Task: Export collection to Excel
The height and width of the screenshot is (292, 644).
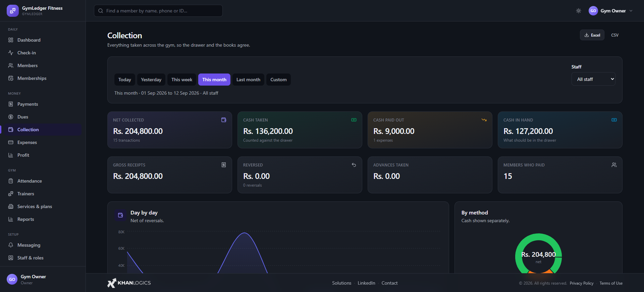Action: point(592,35)
